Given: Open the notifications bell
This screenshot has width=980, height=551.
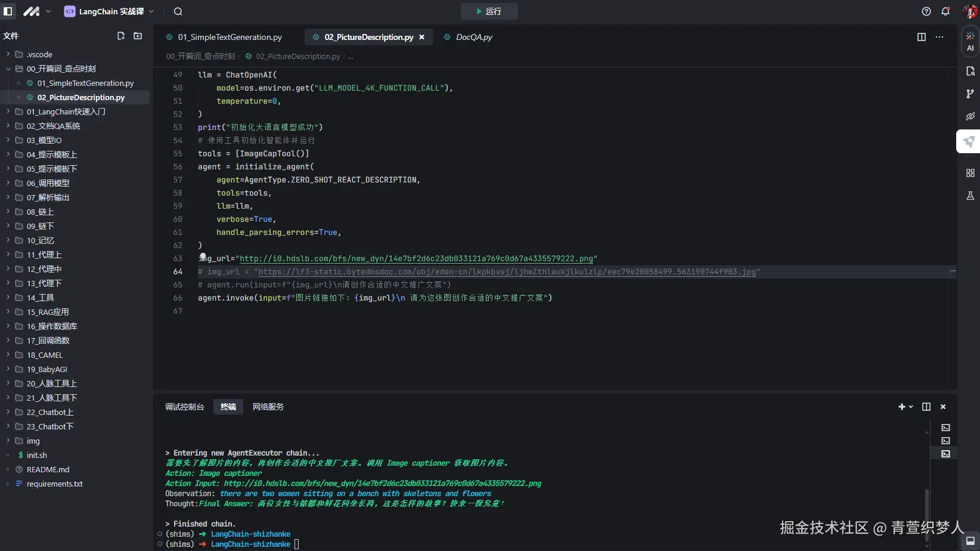Looking at the screenshot, I should [945, 11].
